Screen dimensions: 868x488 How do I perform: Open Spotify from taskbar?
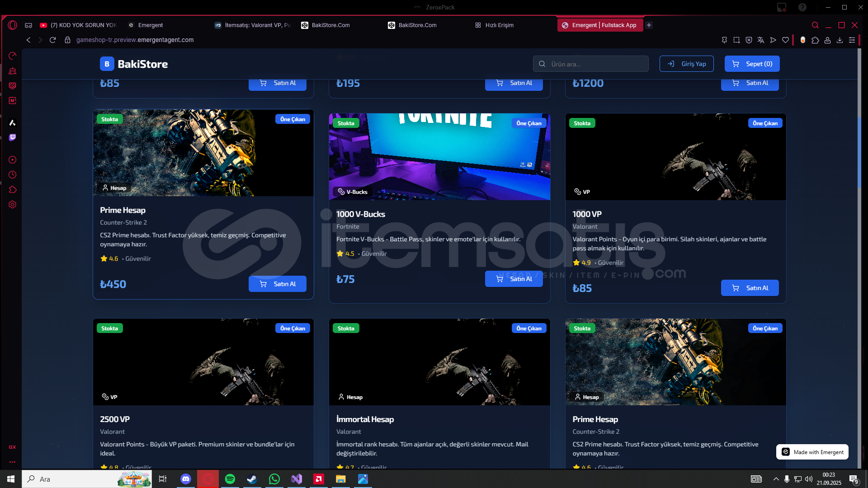click(230, 479)
